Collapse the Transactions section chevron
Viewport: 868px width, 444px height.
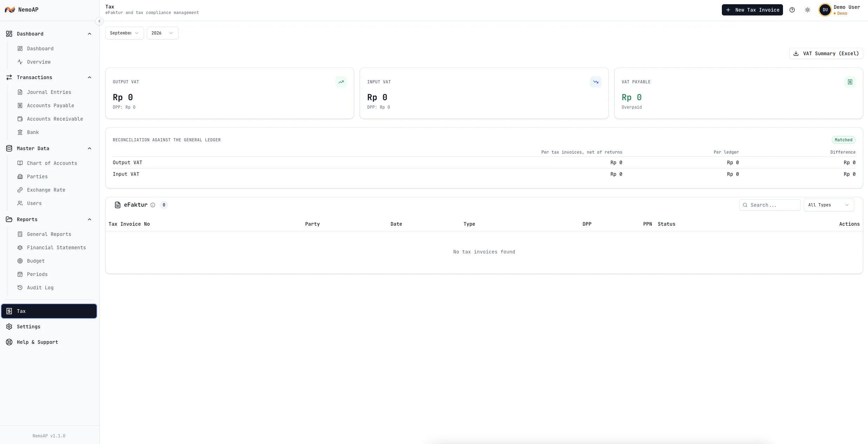pos(90,77)
